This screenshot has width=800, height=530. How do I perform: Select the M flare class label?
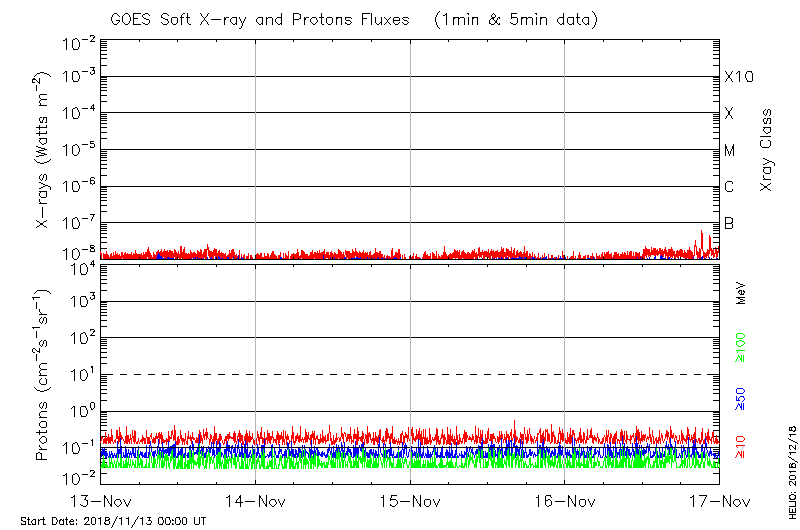point(730,150)
